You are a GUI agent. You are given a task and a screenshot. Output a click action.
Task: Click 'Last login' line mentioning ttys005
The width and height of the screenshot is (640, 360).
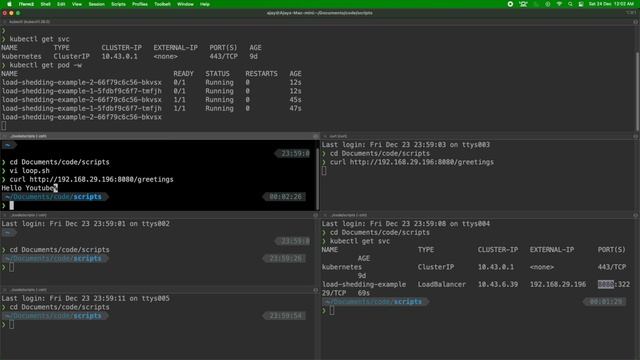(85, 298)
